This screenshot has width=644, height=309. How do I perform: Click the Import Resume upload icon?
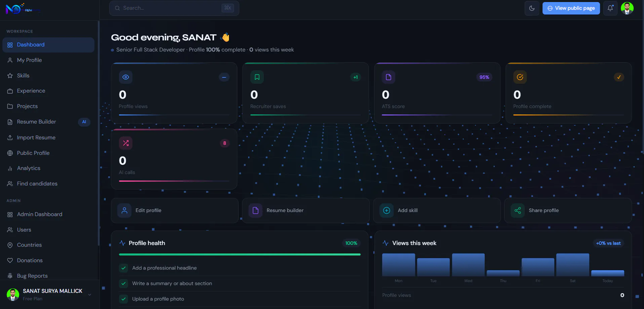(x=10, y=138)
